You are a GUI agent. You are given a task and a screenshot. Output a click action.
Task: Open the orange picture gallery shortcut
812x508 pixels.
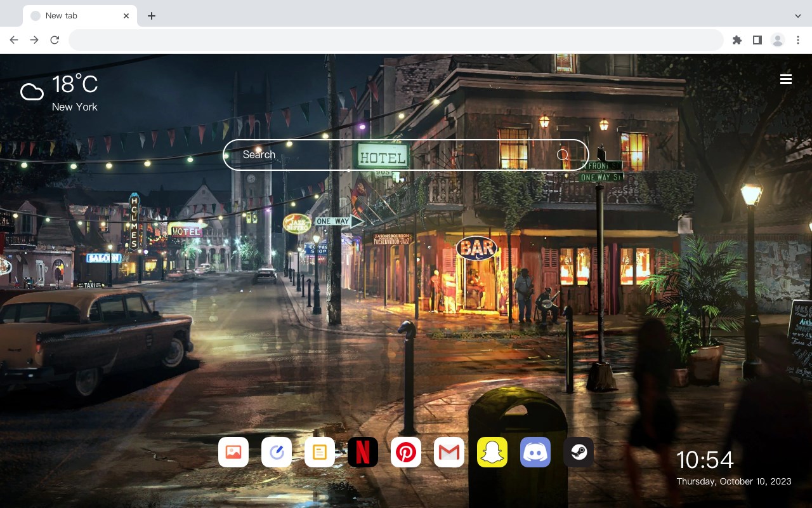tap(233, 452)
